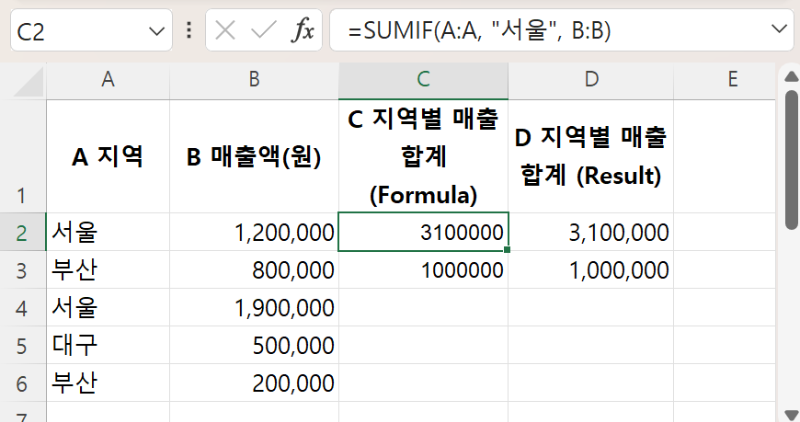This screenshot has height=422, width=800.
Task: Click the fill handle of cell C2
Action: 507,250
